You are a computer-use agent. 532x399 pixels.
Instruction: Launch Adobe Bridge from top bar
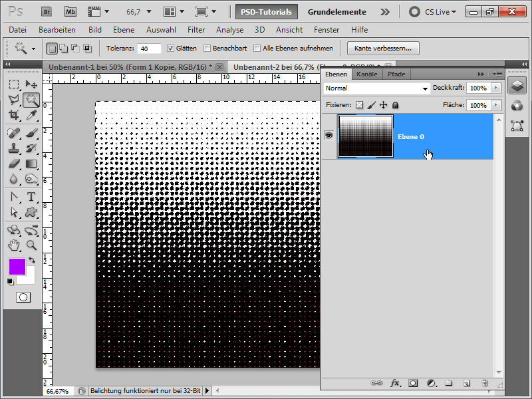tap(47, 12)
